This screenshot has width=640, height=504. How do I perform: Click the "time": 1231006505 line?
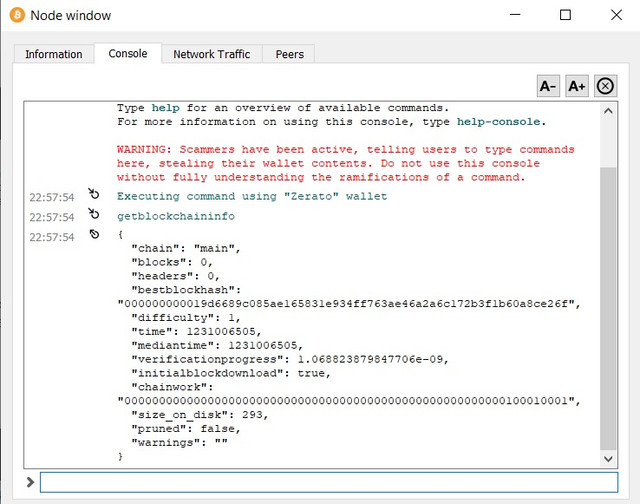click(196, 332)
